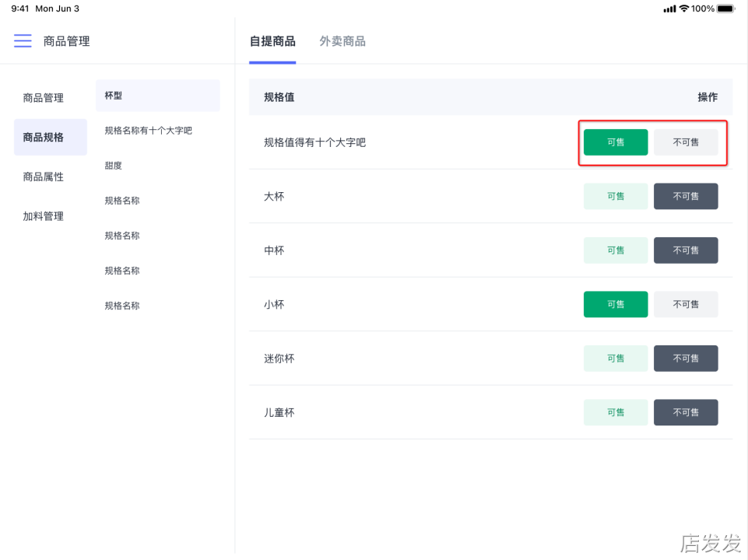This screenshot has width=748, height=560.
Task: Choose the 甜度 specification
Action: click(114, 166)
